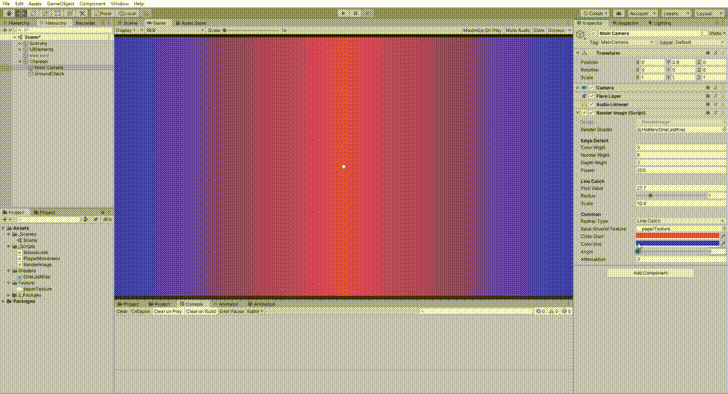
Task: Select the Scenery object in the Hierarchy
Action: pyautogui.click(x=38, y=43)
